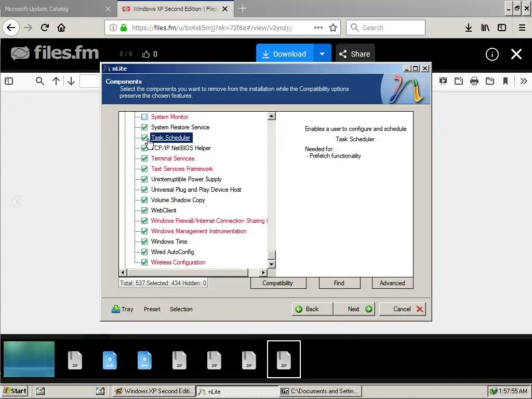The width and height of the screenshot is (532, 399).
Task: Start presentation mode in viewer toolbar
Action: 443,81
